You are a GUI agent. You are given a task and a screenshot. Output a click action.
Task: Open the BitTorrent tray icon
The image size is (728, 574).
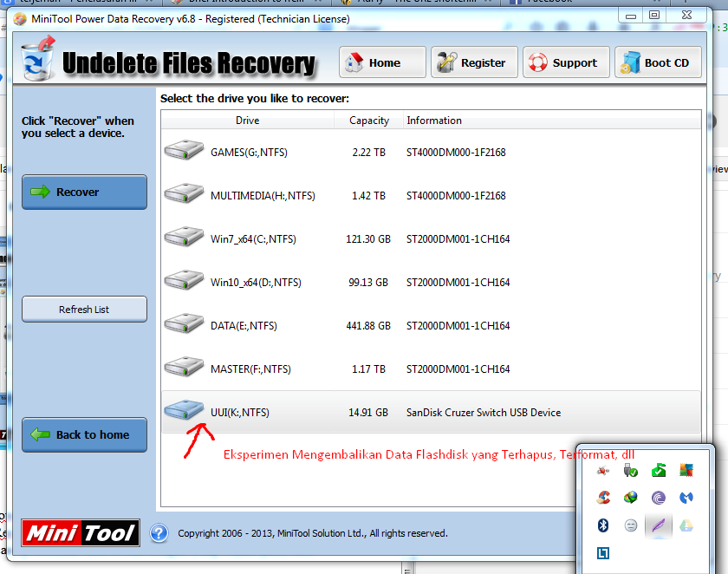tap(658, 498)
